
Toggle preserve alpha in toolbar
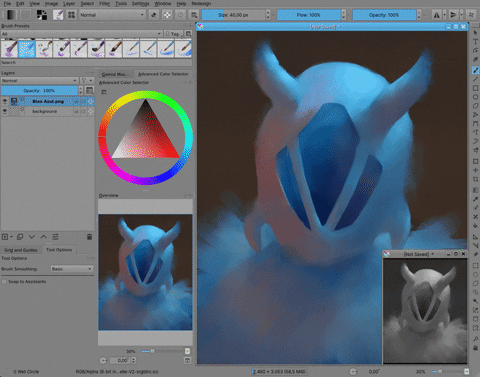pyautogui.click(x=167, y=15)
